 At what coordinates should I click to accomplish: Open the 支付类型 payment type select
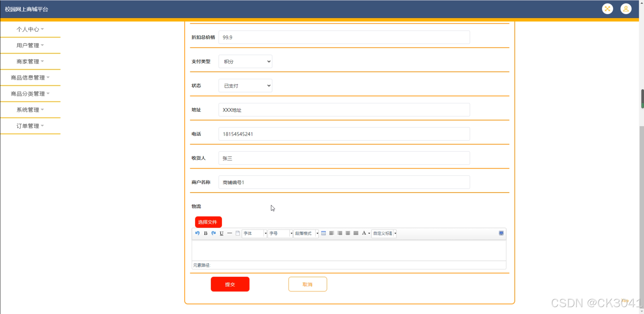[245, 62]
